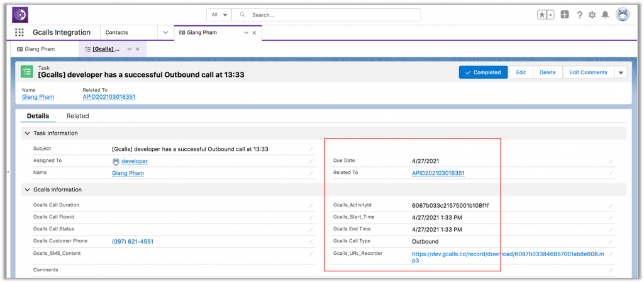The height and width of the screenshot is (282, 644).
Task: Collapse the Gcalls Information section
Action: pos(28,189)
